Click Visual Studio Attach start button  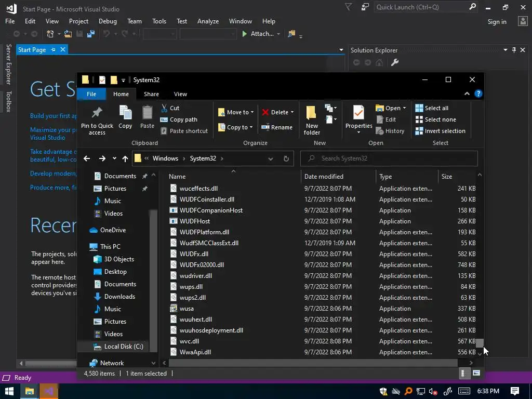[258, 34]
